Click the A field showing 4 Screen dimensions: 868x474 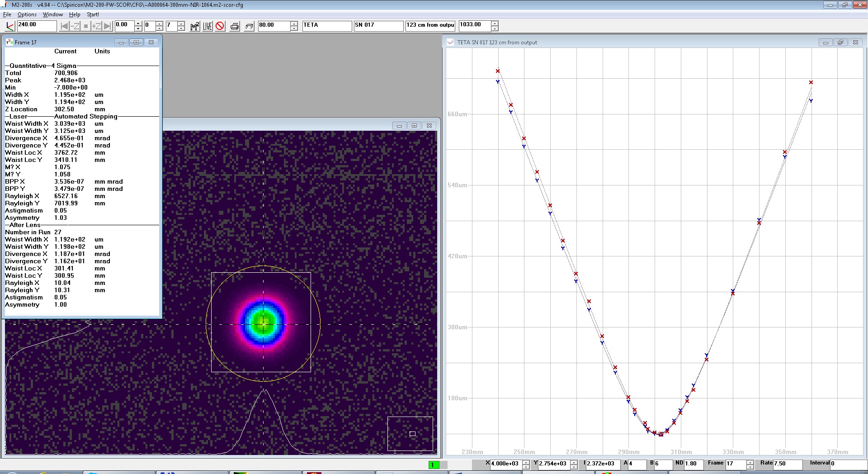coord(637,465)
